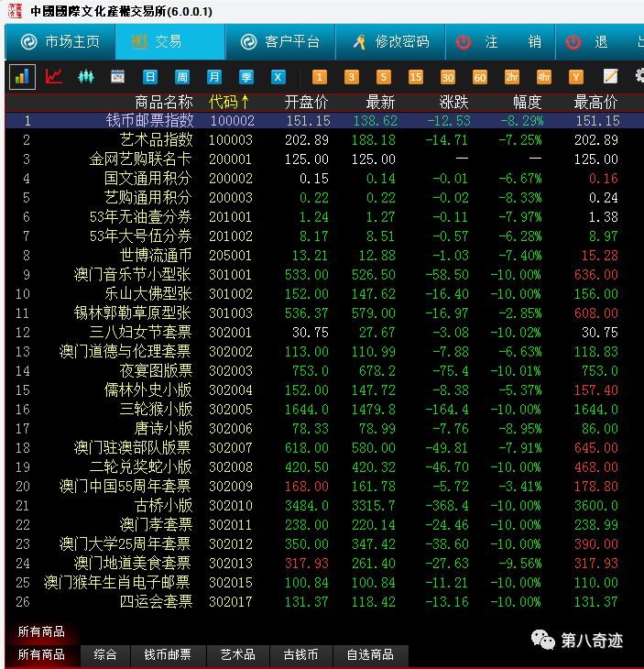
Task: Choose the 3-minute interval icon
Action: 352,77
